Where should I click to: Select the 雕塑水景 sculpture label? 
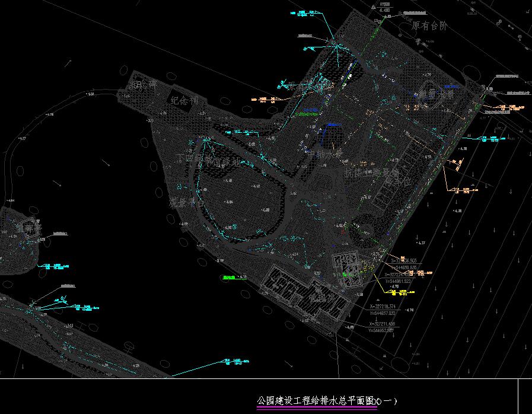[x=437, y=94]
